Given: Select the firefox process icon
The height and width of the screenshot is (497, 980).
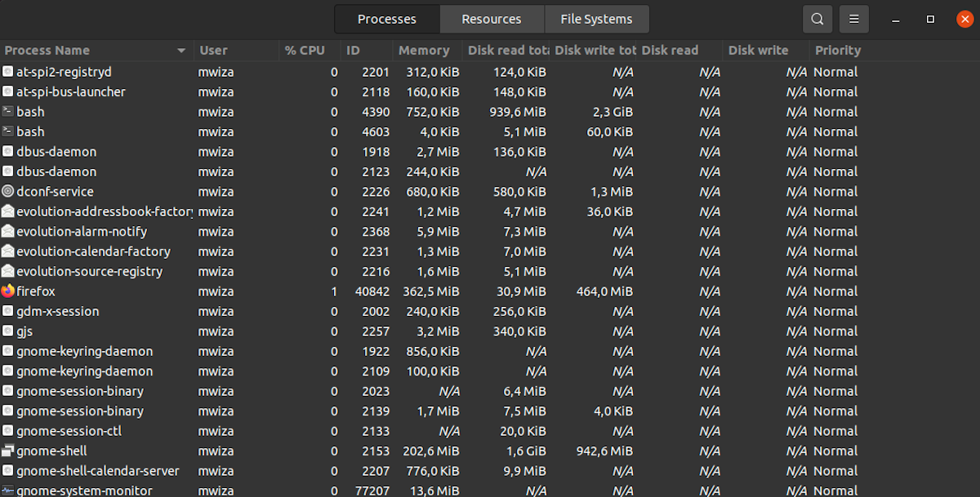Looking at the screenshot, I should [8, 291].
